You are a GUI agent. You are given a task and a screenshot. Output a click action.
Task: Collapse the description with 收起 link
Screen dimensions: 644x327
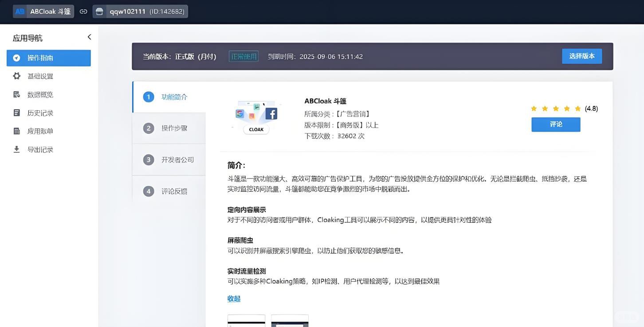pos(234,299)
